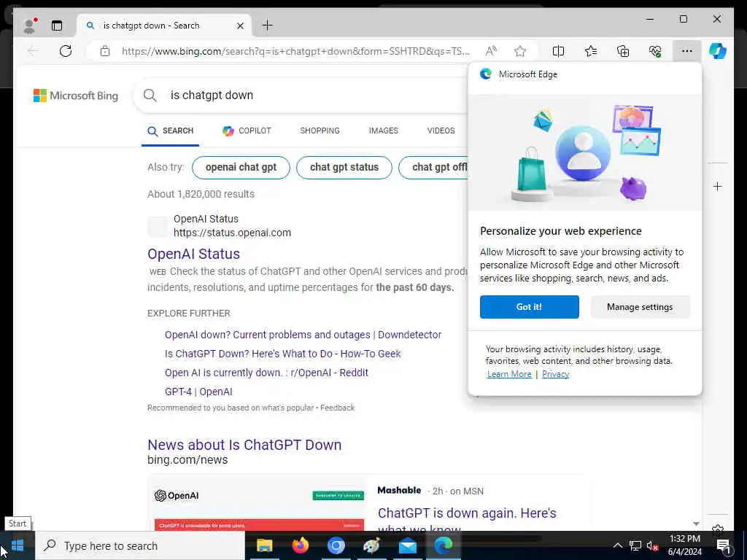Select Edge icon in taskbar

point(443,545)
